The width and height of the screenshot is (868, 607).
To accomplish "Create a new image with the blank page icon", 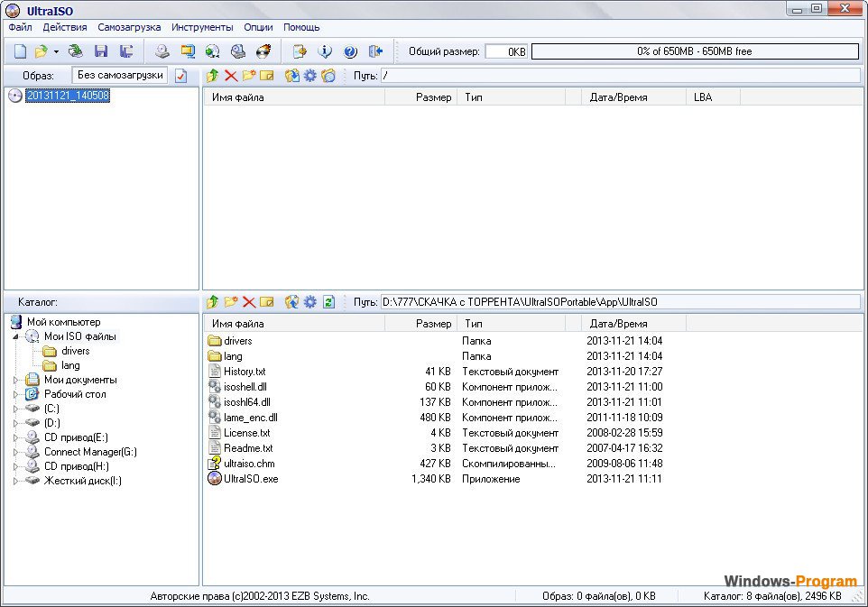I will (20, 51).
